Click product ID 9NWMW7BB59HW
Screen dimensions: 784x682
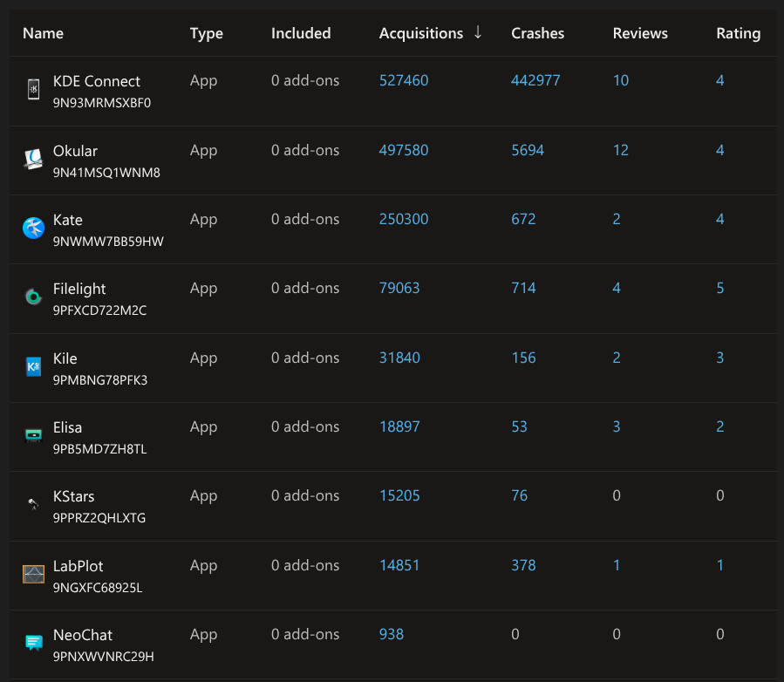click(x=108, y=242)
